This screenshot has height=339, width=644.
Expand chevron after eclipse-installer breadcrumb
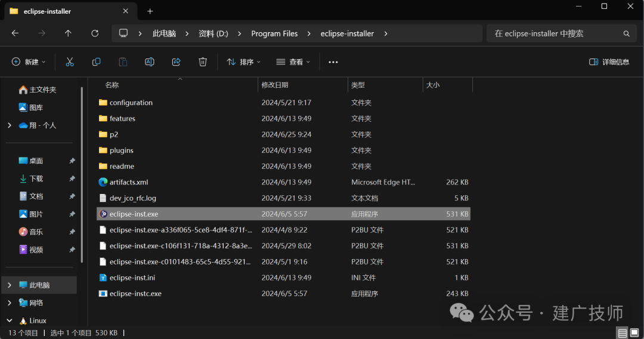386,33
